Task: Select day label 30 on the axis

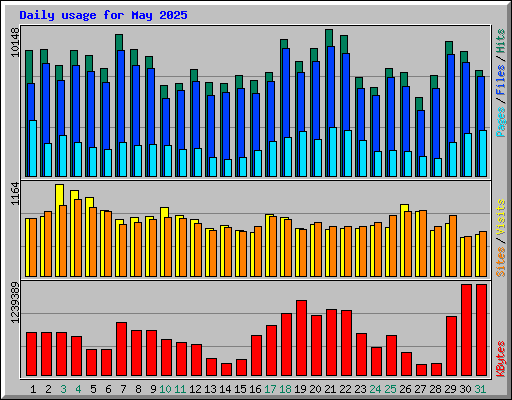Action: pos(465,389)
